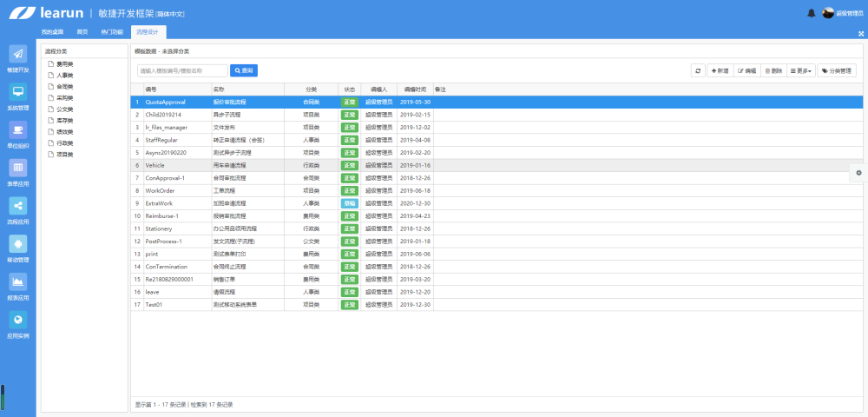Select 公文类 in the category tree
Viewport: 868px width, 417px height.
(65, 109)
